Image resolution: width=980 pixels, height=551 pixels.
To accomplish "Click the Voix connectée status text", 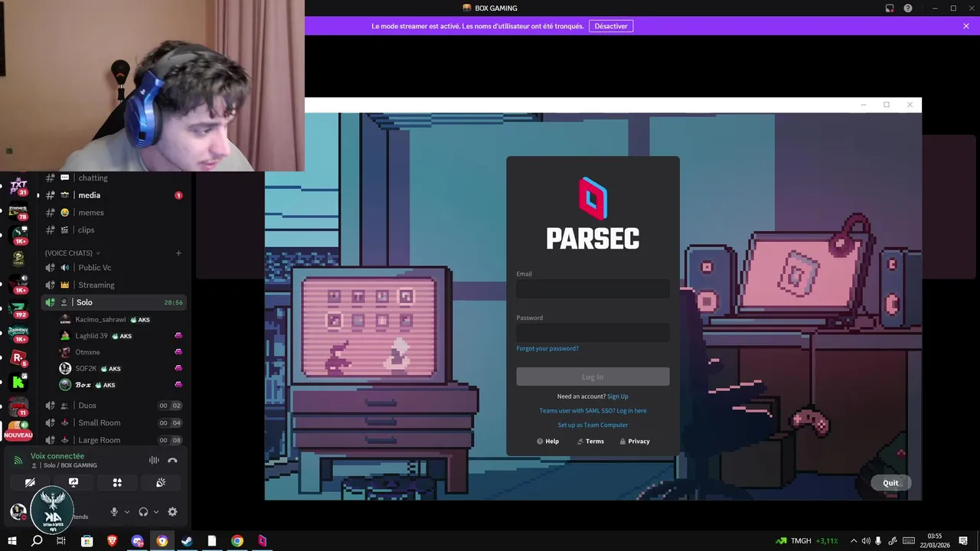I will 57,456.
